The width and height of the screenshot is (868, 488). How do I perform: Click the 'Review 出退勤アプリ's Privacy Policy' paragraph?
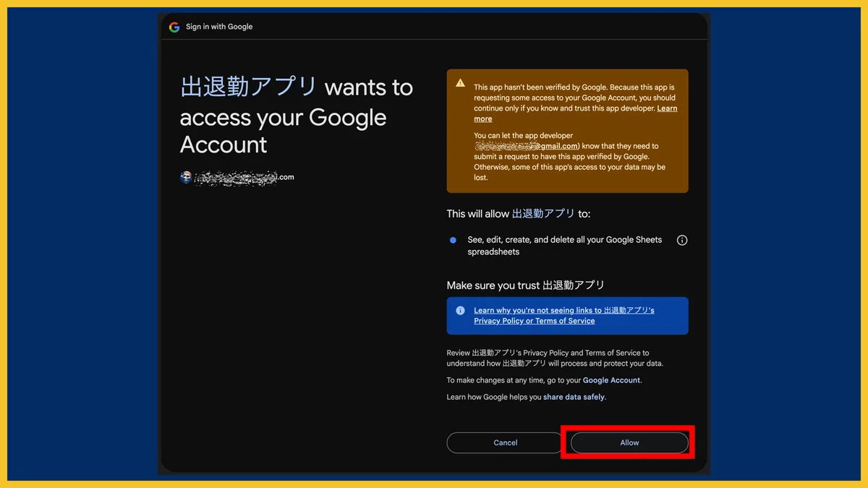pos(555,359)
